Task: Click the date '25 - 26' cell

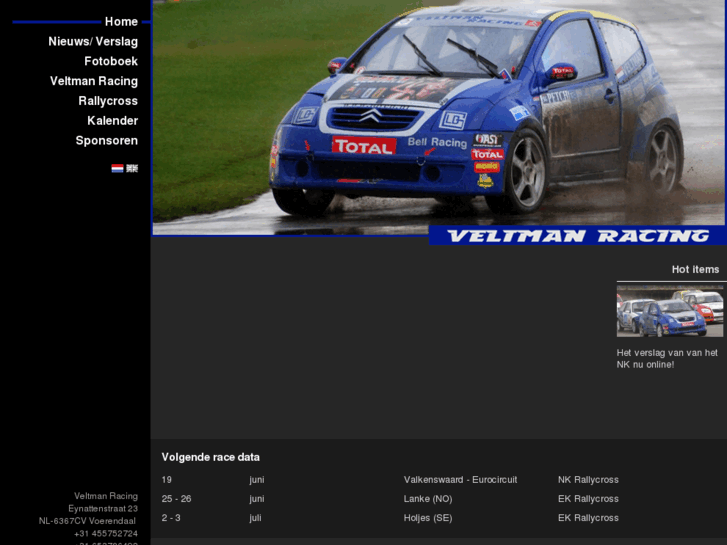Action: tap(176, 499)
